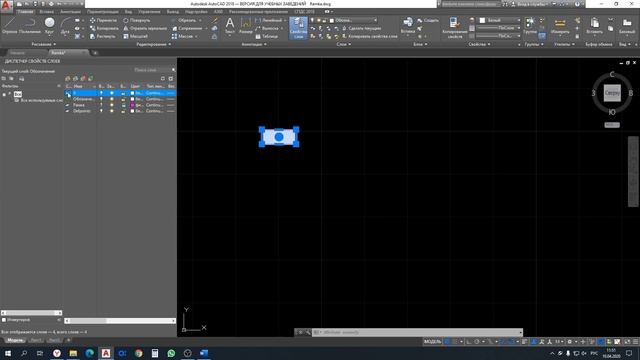Image resolution: width=640 pixels, height=360 pixels.
Task: Click the Отразить зеркально (mirror) tool
Action: [145, 28]
